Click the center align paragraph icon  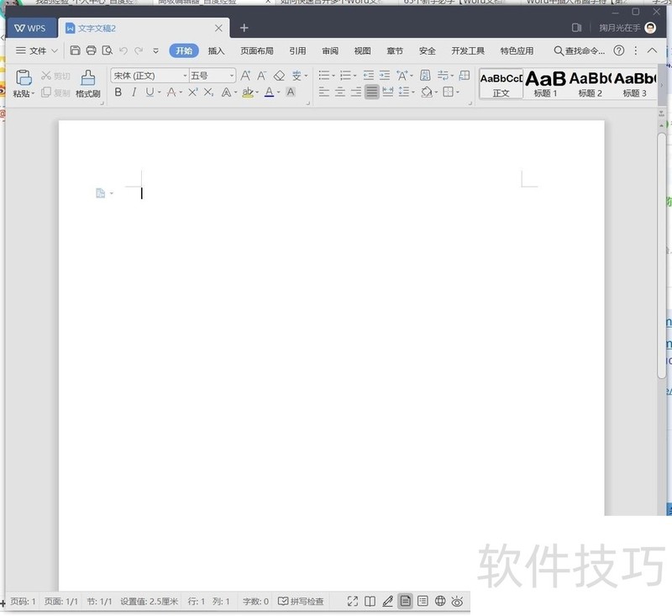click(340, 92)
